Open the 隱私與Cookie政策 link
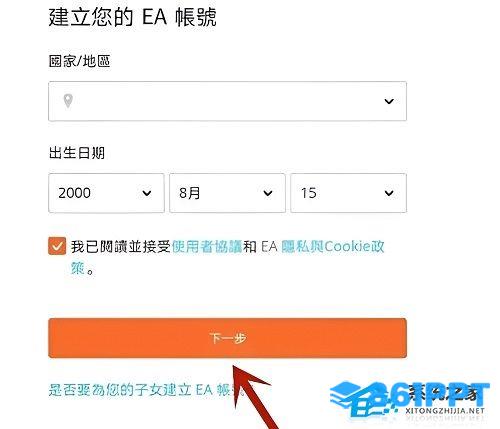500x429 pixels. [333, 247]
